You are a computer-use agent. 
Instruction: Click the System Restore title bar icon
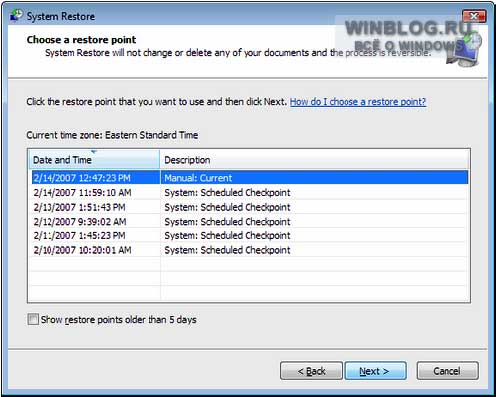(x=16, y=15)
